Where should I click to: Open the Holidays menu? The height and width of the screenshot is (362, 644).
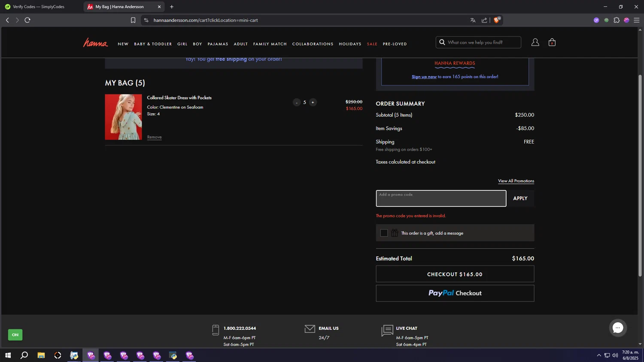click(x=350, y=44)
